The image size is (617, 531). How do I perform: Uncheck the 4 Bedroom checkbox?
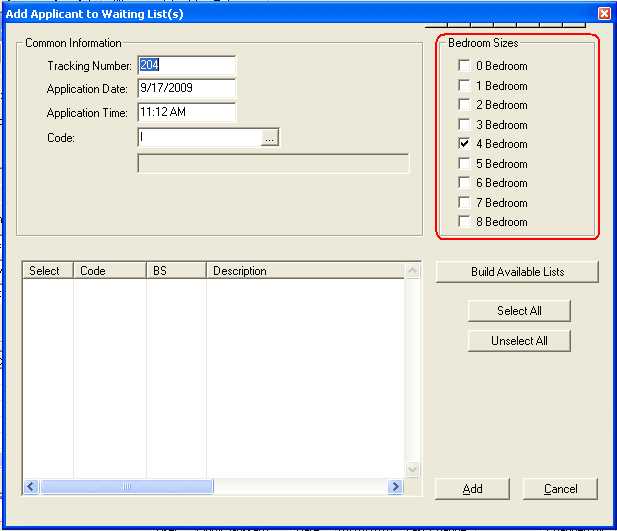coord(464,144)
